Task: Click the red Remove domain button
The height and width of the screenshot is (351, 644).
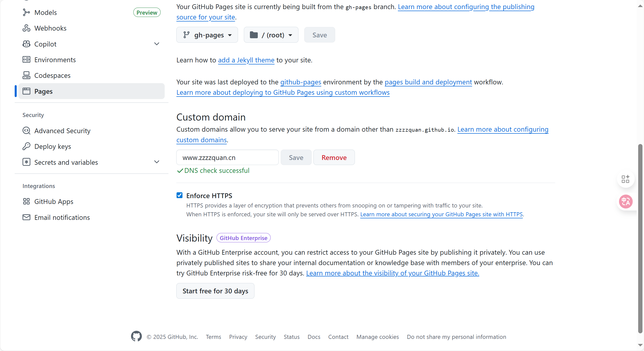Action: [334, 157]
